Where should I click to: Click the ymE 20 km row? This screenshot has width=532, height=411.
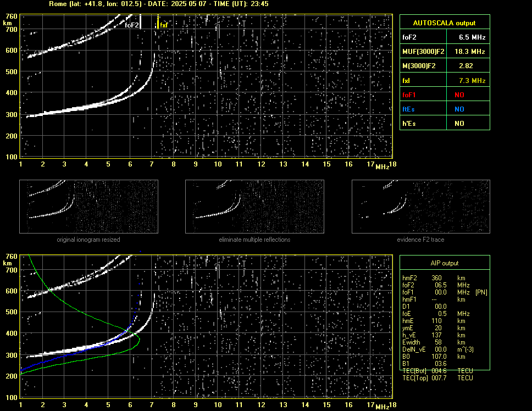[x=434, y=328]
